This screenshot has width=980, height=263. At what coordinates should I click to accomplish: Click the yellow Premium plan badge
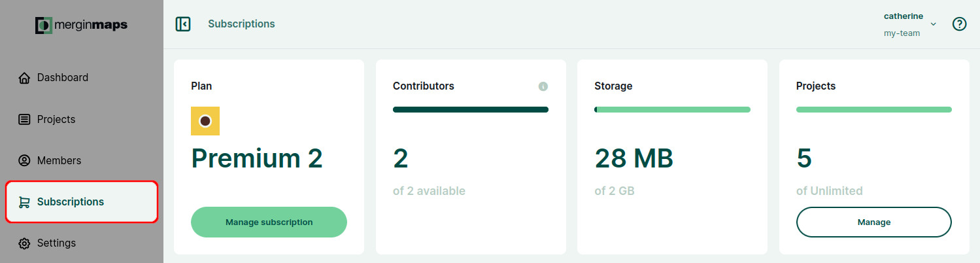pyautogui.click(x=205, y=121)
